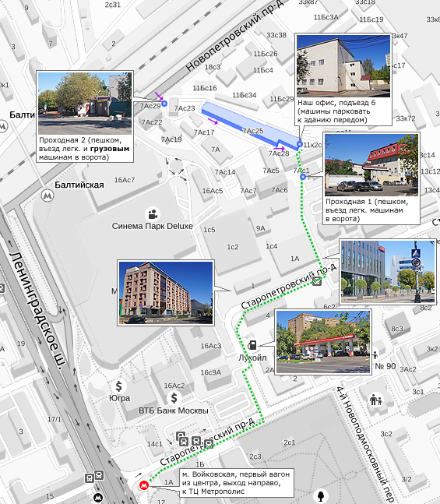440x504 pixels.
Task: Click the red Войковская metro icon
Action: pos(144,485)
